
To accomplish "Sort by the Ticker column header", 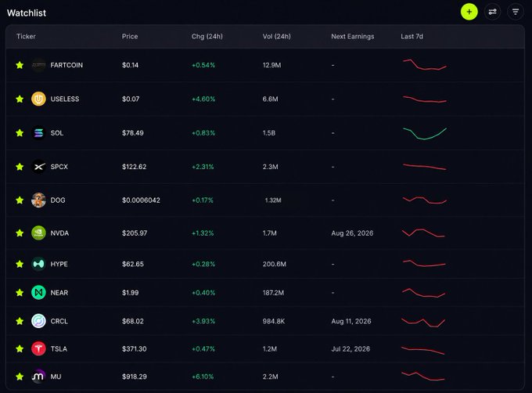I will (x=26, y=36).
